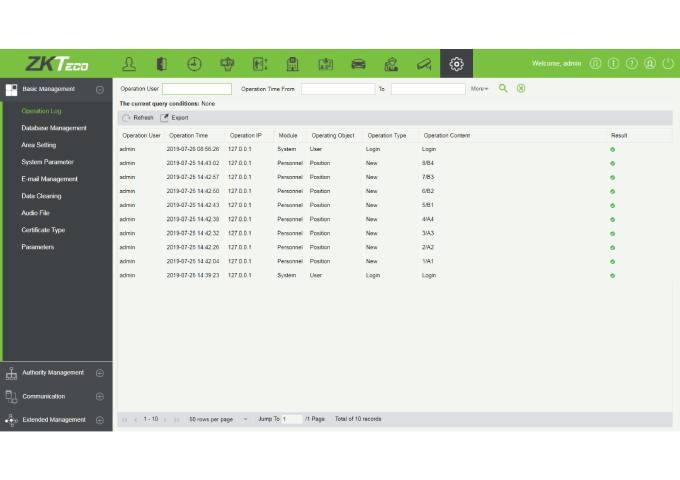Screen dimensions: 680x480
Task: Expand the Communication section
Action: (100, 397)
